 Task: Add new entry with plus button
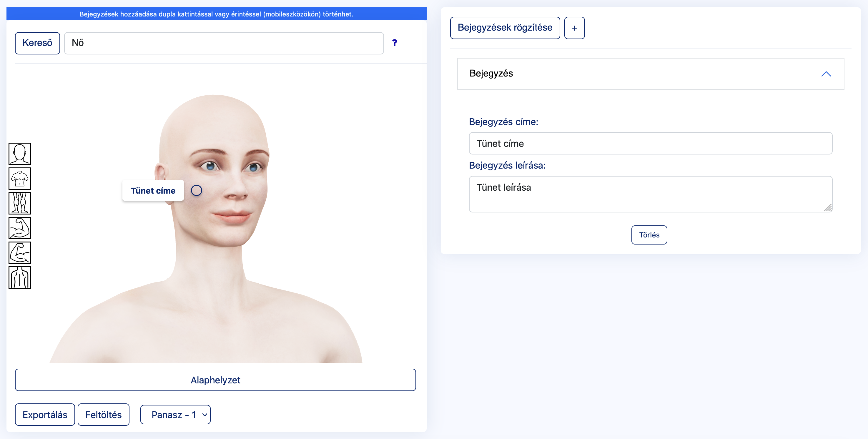pos(574,28)
